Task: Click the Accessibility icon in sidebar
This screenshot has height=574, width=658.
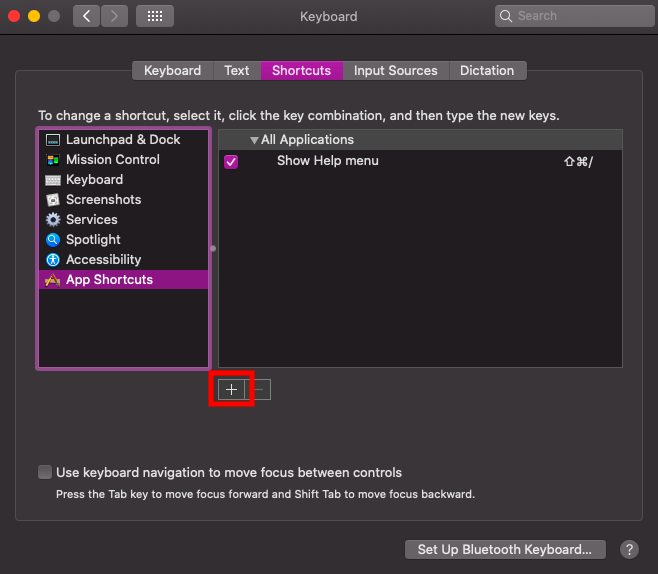Action: point(53,260)
